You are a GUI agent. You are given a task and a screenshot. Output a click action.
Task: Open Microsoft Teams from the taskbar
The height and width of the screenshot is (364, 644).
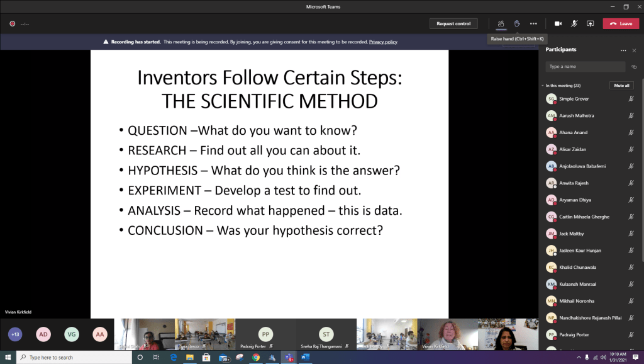289,357
